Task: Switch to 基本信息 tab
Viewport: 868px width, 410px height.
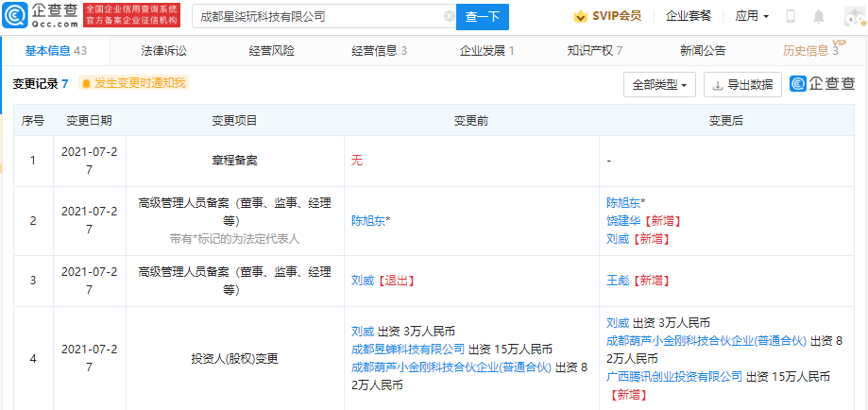Action: pos(56,51)
